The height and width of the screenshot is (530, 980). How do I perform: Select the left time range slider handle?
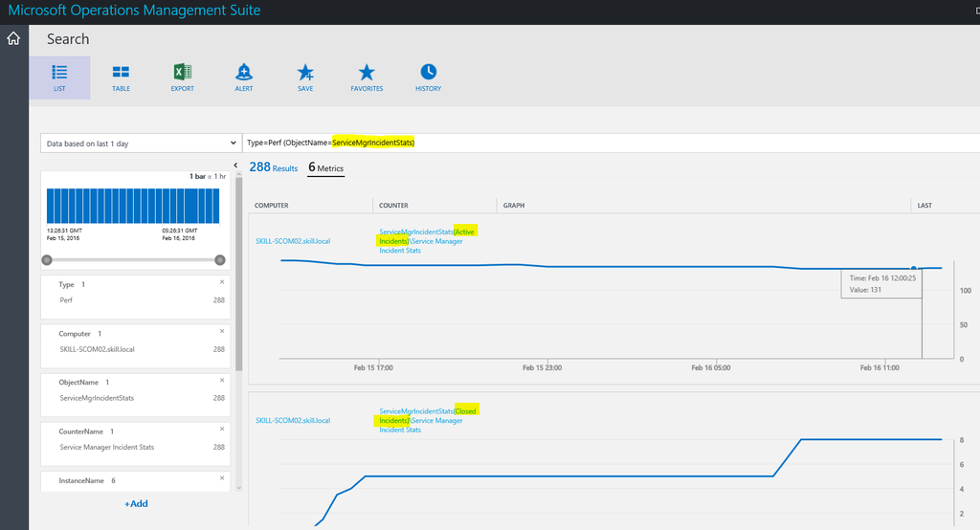click(x=47, y=260)
